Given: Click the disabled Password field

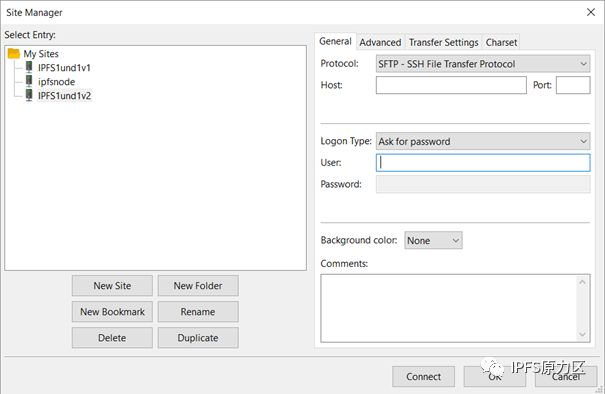Looking at the screenshot, I should coord(483,184).
